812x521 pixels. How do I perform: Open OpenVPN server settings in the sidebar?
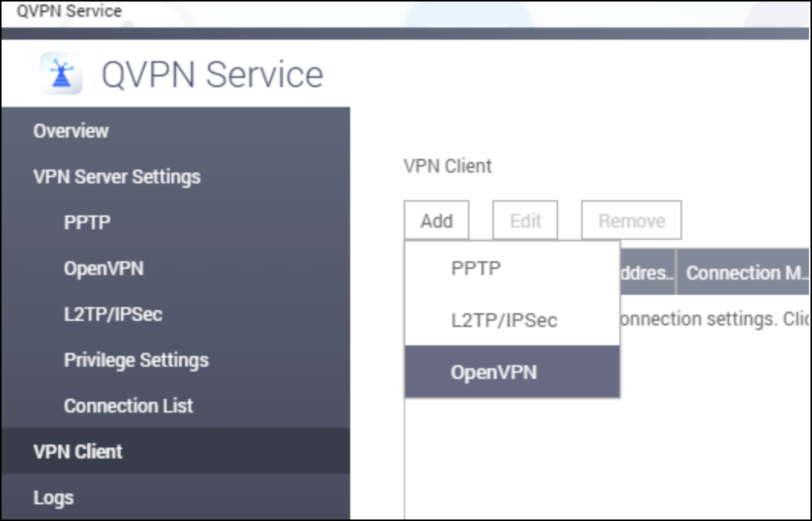103,268
